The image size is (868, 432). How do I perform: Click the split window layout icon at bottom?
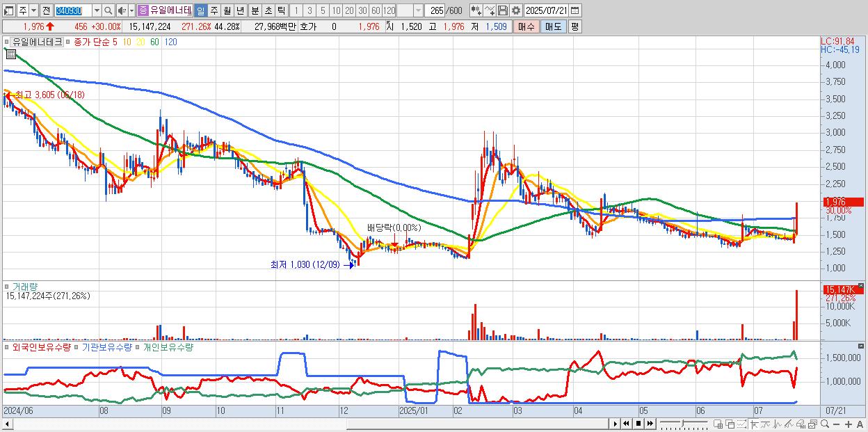click(718, 424)
